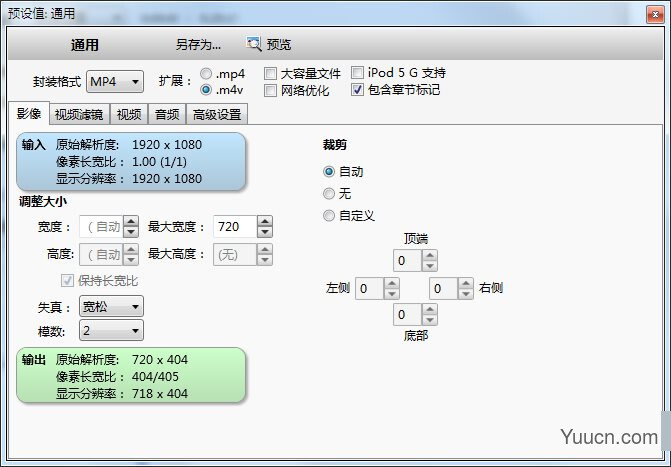This screenshot has height=467, width=671.
Task: Click the 最大高度 (无) field
Action: click(x=235, y=255)
